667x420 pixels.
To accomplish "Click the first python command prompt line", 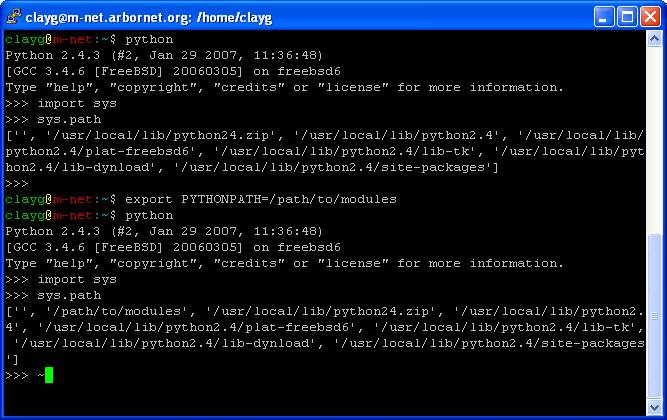I will pos(89,39).
